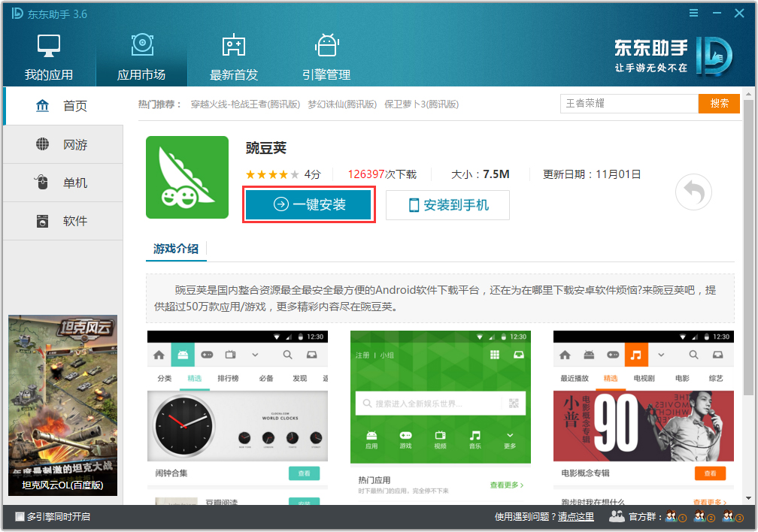Select 单机 category in sidebar
Screen dimensions: 758x532
(x=63, y=183)
